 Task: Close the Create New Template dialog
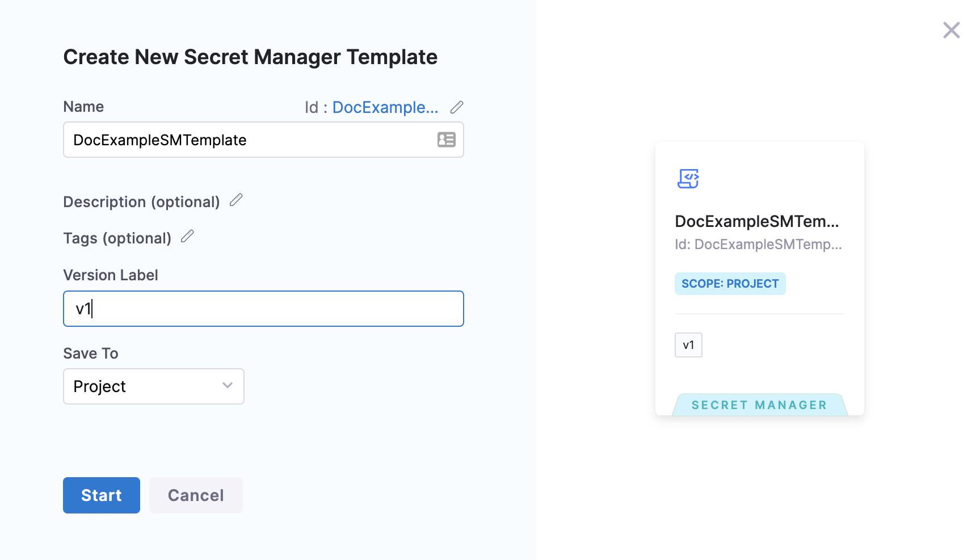pyautogui.click(x=951, y=30)
